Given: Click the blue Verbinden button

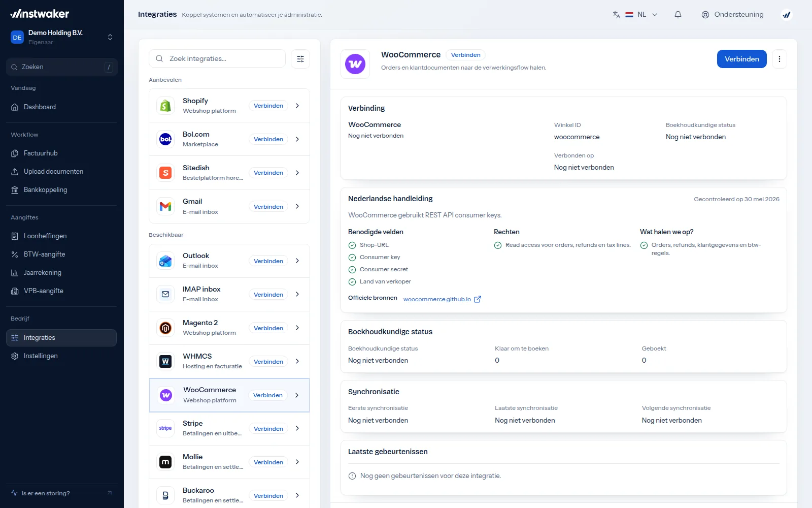Looking at the screenshot, I should 742,59.
